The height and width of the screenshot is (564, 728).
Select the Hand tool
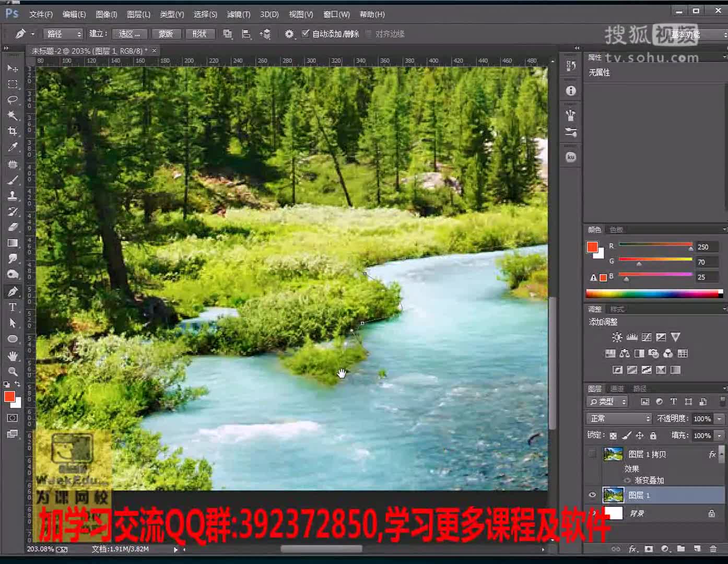click(x=13, y=356)
